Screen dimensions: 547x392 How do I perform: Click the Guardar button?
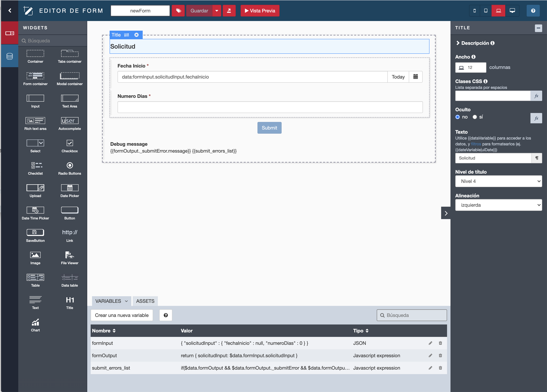[199, 11]
